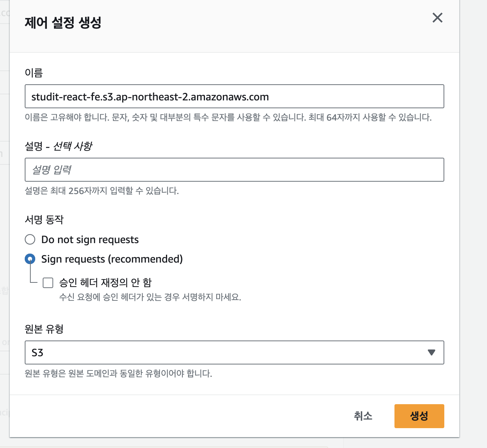Click the name uniqueness hint under 이름
This screenshot has height=448, width=487.
228,118
